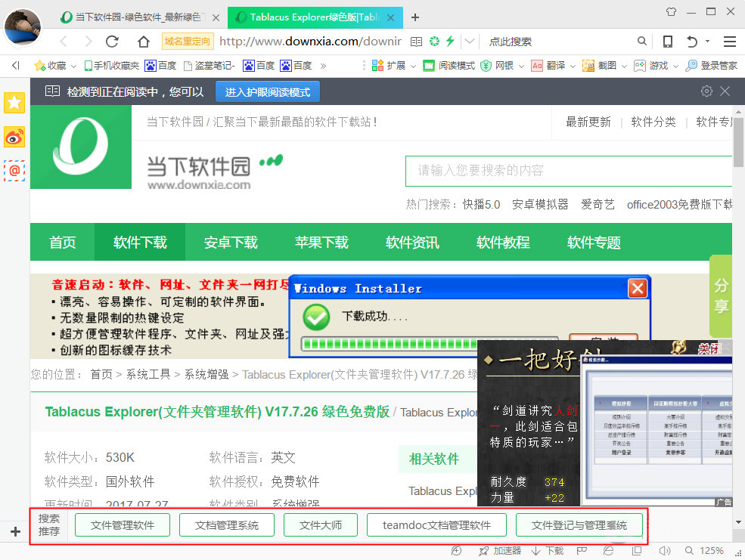Click the site search input field

(x=560, y=171)
